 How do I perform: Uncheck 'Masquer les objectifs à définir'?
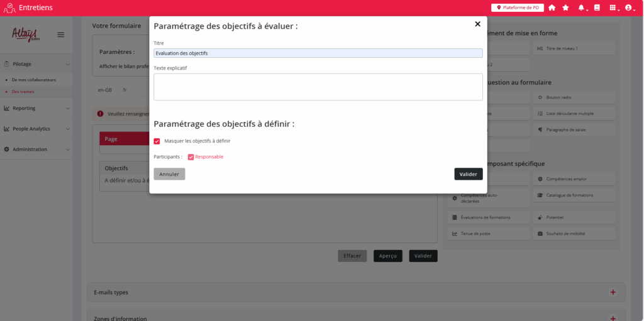coord(157,141)
